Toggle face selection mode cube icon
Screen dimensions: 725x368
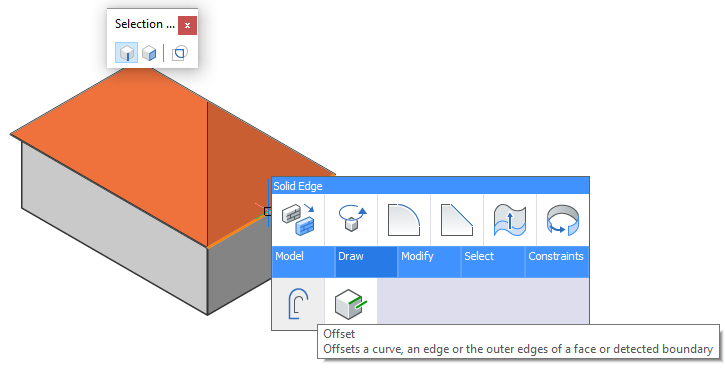point(149,53)
